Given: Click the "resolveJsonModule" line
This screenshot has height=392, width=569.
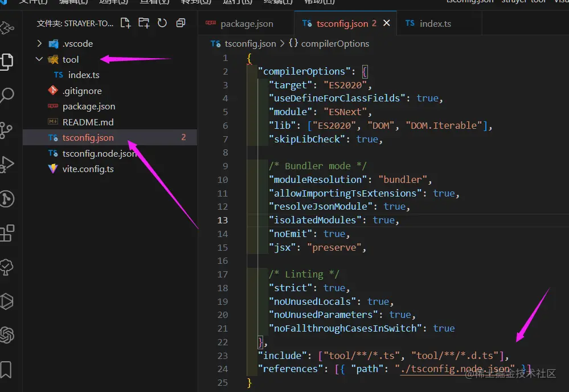Looking at the screenshot, I should (x=339, y=206).
